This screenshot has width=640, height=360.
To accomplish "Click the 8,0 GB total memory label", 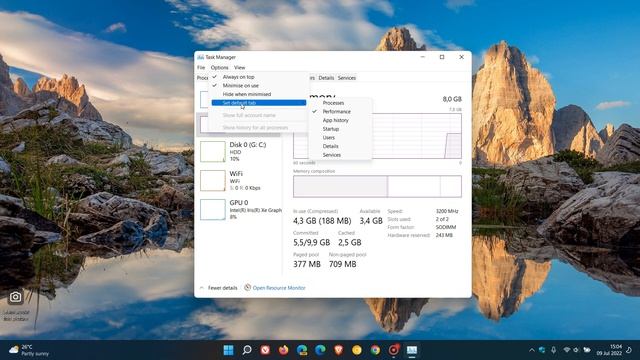I will 452,99.
